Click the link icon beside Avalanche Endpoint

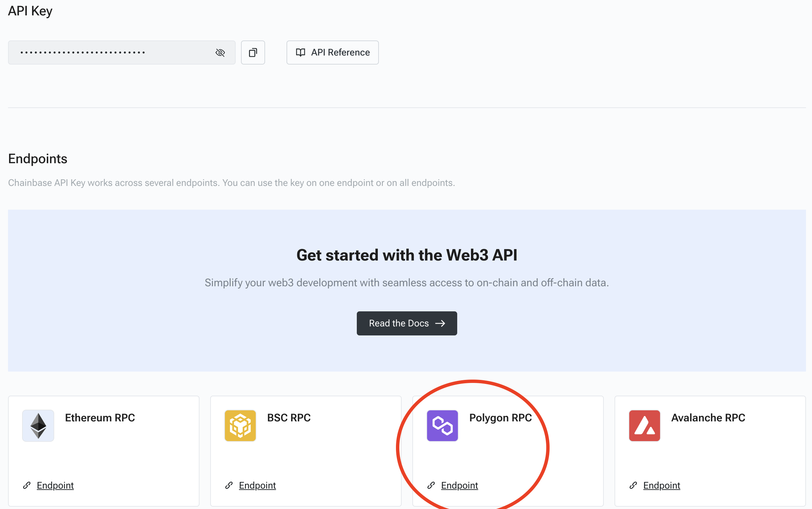click(633, 485)
